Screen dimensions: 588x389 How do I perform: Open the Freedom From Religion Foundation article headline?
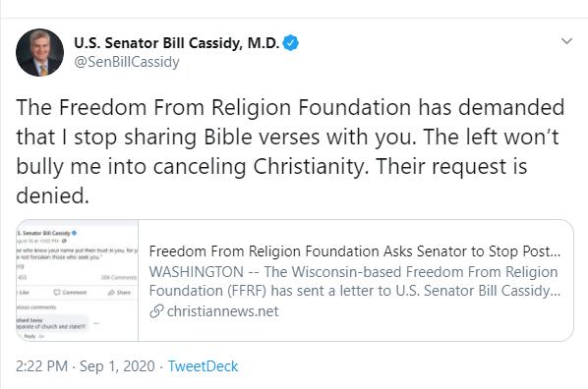point(354,251)
